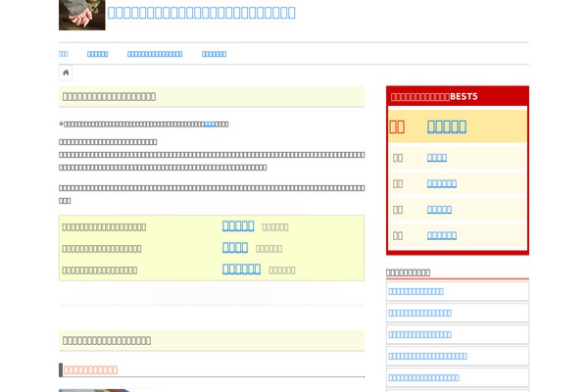Screen dimensions: 588x392
Task: Open the first, shortest top navigation link
Action: [63, 54]
